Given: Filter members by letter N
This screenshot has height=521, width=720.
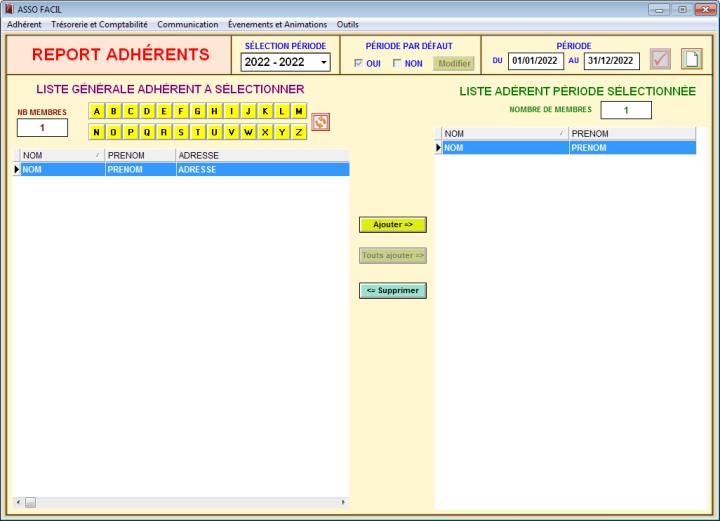Looking at the screenshot, I should (97, 132).
